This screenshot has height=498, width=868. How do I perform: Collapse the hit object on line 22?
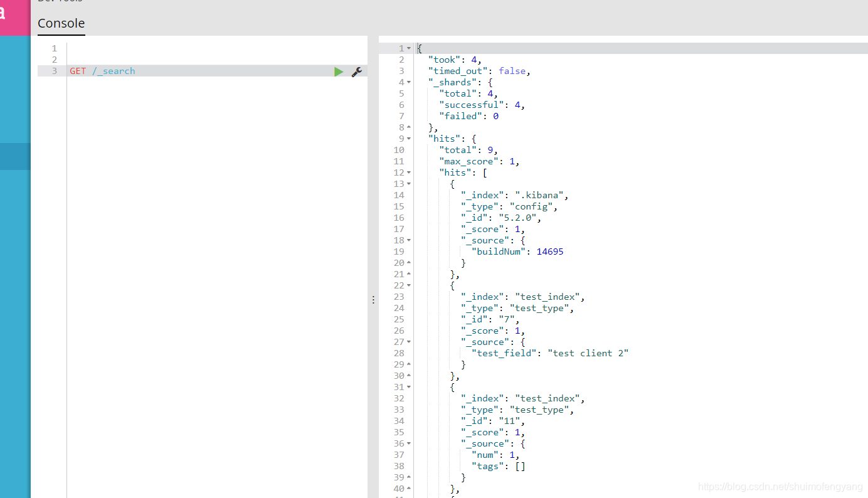409,285
